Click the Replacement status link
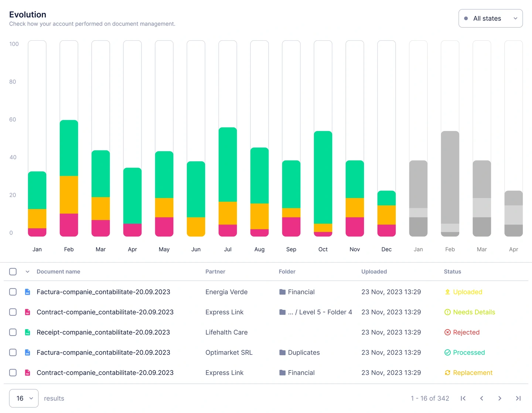 (x=473, y=373)
